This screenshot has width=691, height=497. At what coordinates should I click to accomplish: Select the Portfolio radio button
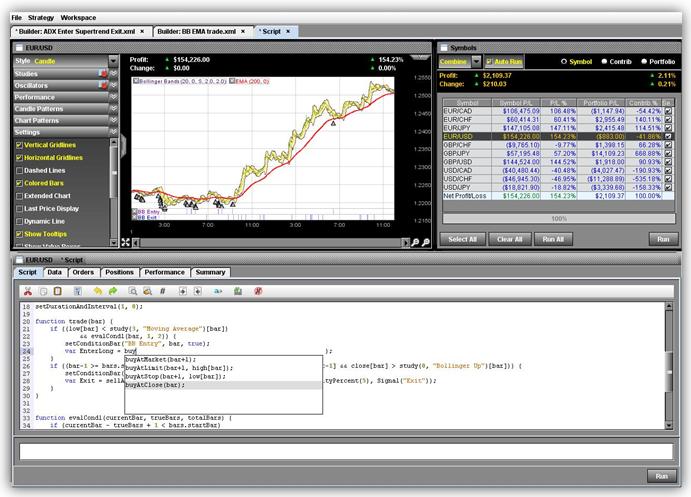point(642,61)
